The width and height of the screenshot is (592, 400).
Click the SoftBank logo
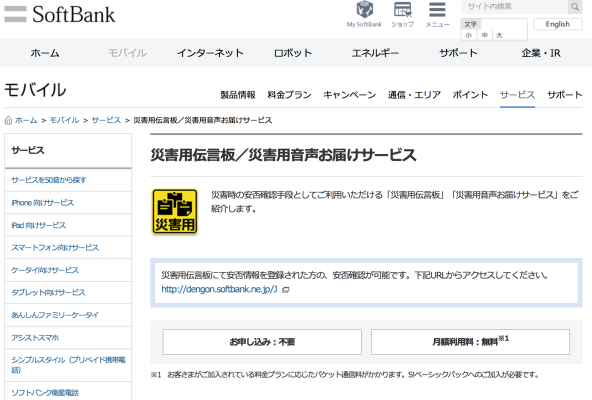(60, 14)
